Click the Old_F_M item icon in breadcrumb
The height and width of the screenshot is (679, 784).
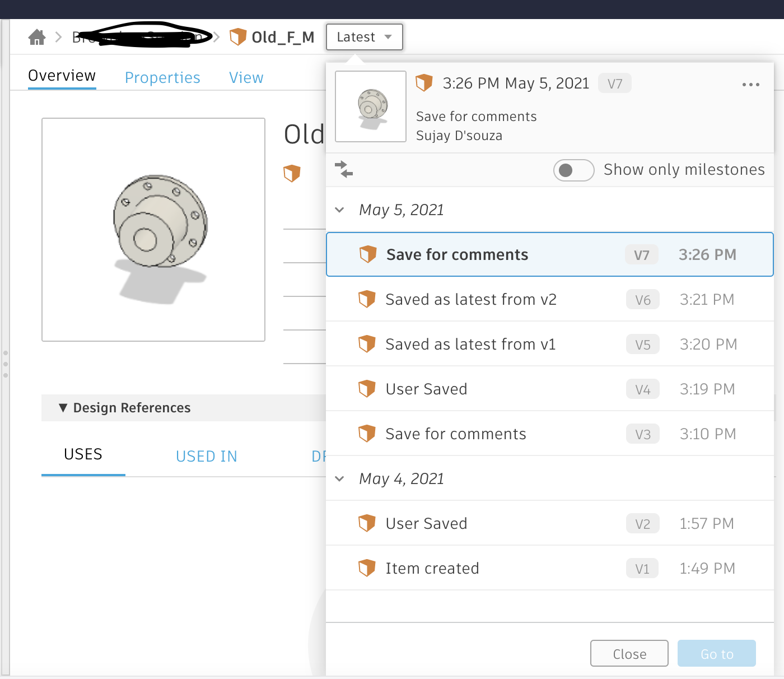tap(237, 36)
